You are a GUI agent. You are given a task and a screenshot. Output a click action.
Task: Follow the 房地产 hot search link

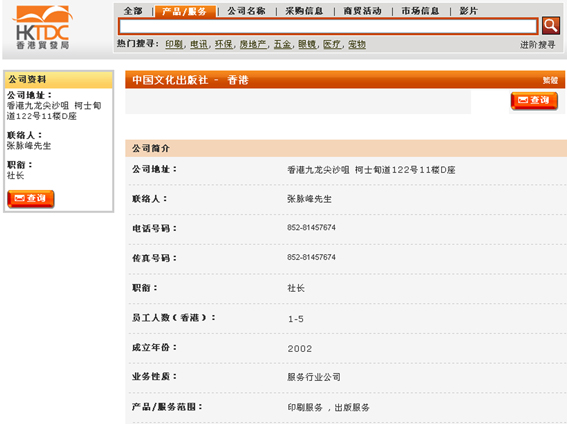click(x=253, y=44)
